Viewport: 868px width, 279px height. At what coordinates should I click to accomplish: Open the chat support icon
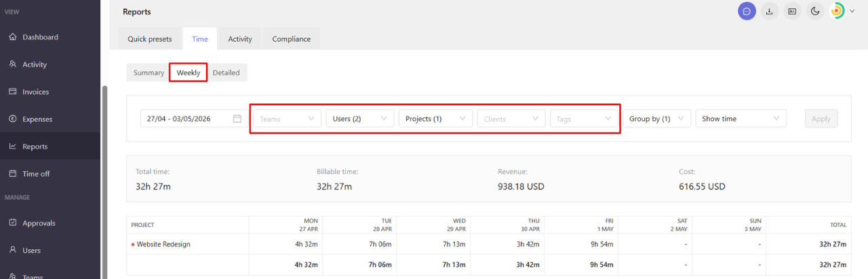point(747,11)
